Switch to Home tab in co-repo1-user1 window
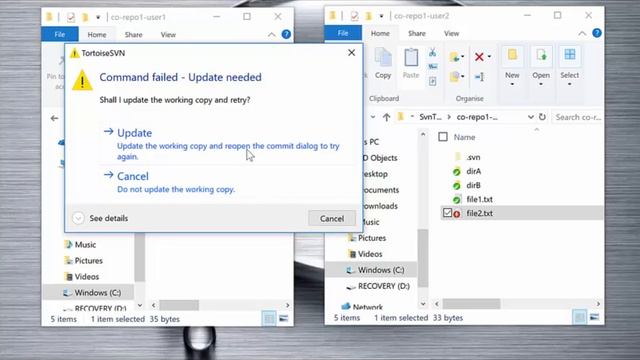640x360 pixels. coord(97,35)
